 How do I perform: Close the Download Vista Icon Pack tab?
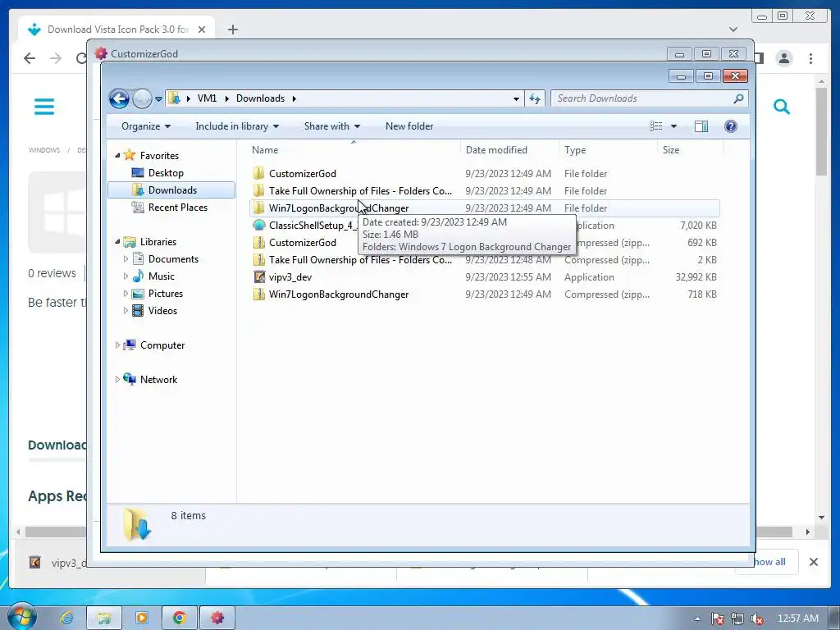202,30
